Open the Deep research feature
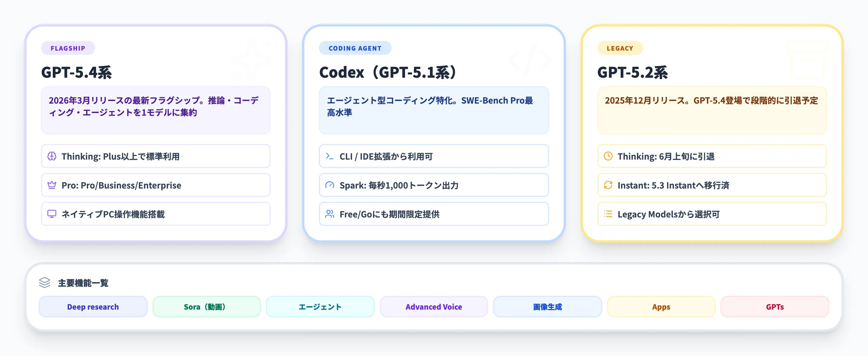The height and width of the screenshot is (356, 868). click(93, 307)
